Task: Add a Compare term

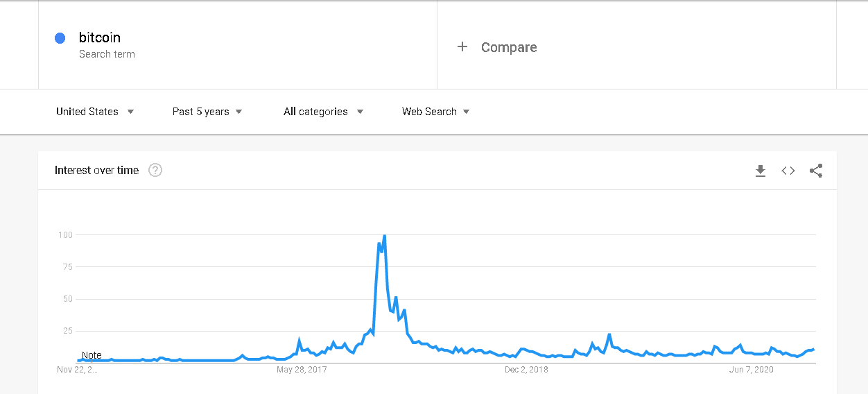Action: pos(509,47)
